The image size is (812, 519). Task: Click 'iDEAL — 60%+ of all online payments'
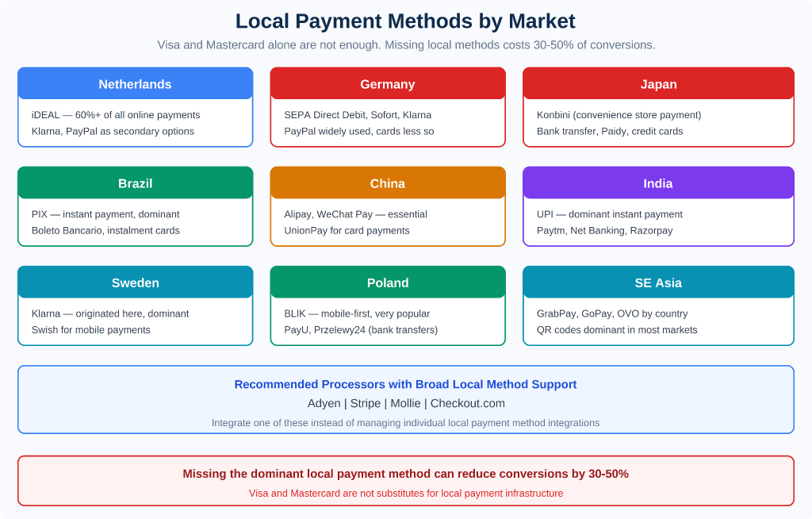click(116, 115)
